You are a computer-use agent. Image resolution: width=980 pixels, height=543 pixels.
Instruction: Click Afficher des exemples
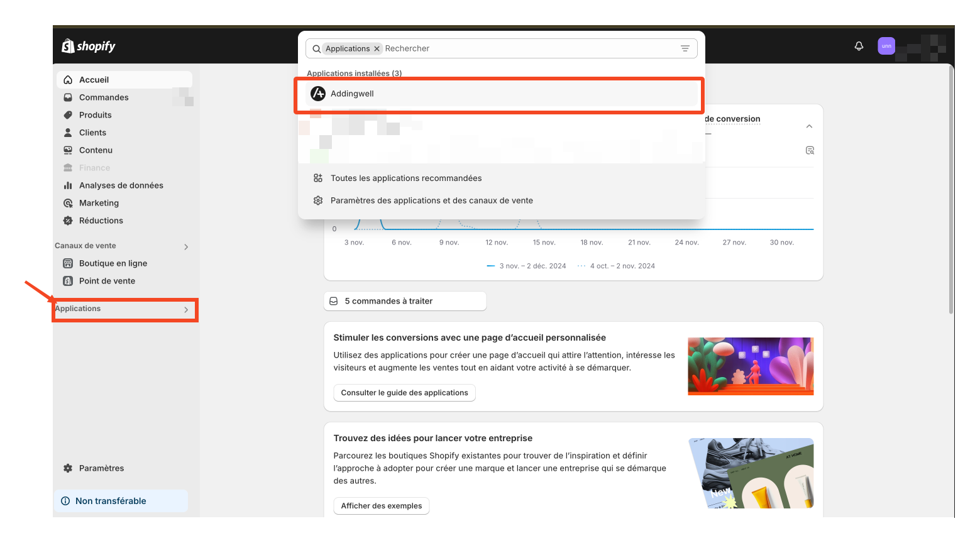pos(382,506)
